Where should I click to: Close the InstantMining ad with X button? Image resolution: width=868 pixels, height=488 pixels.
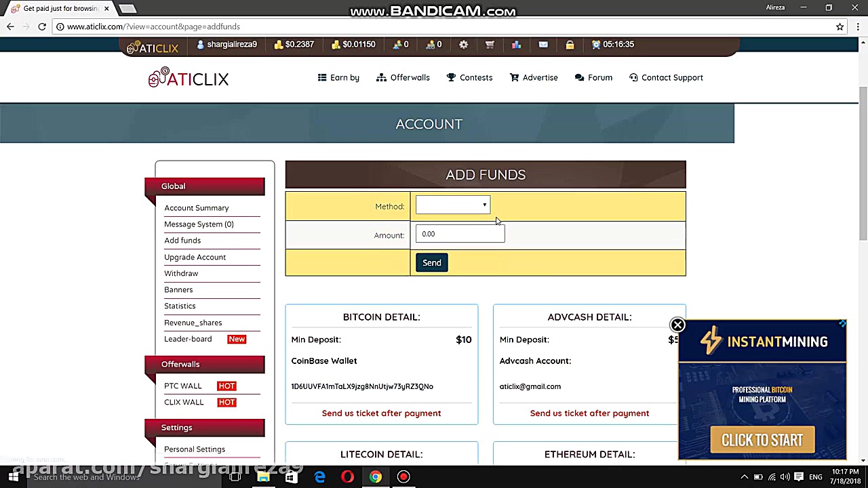coord(677,325)
